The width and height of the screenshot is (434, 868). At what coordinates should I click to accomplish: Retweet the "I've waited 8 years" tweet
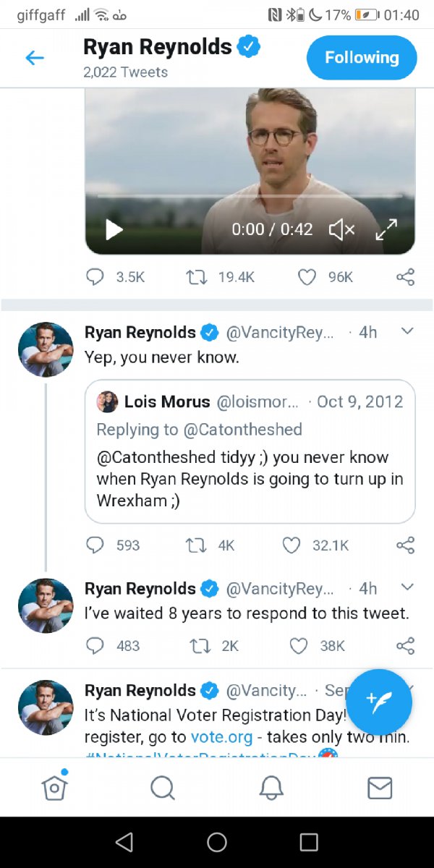[x=195, y=645]
